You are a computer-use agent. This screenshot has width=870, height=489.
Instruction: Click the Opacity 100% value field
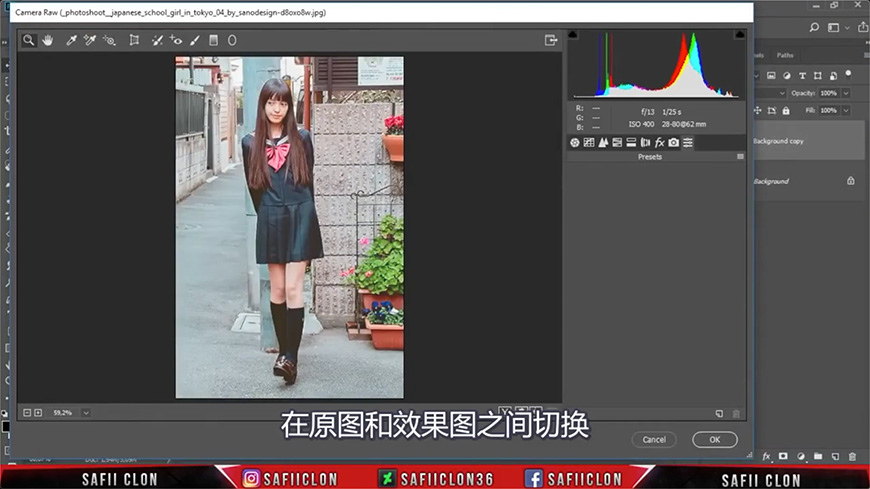click(829, 93)
